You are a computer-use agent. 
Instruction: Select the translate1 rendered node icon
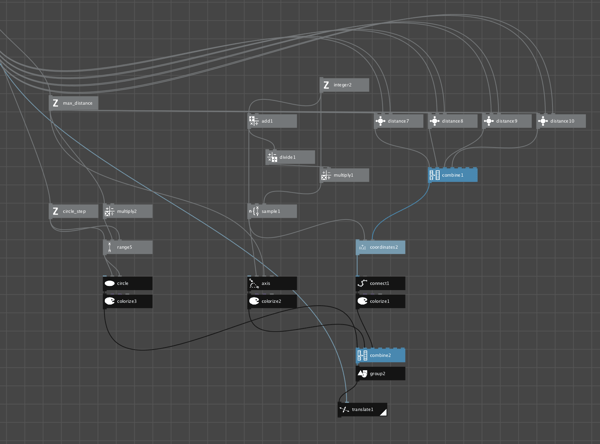click(344, 410)
